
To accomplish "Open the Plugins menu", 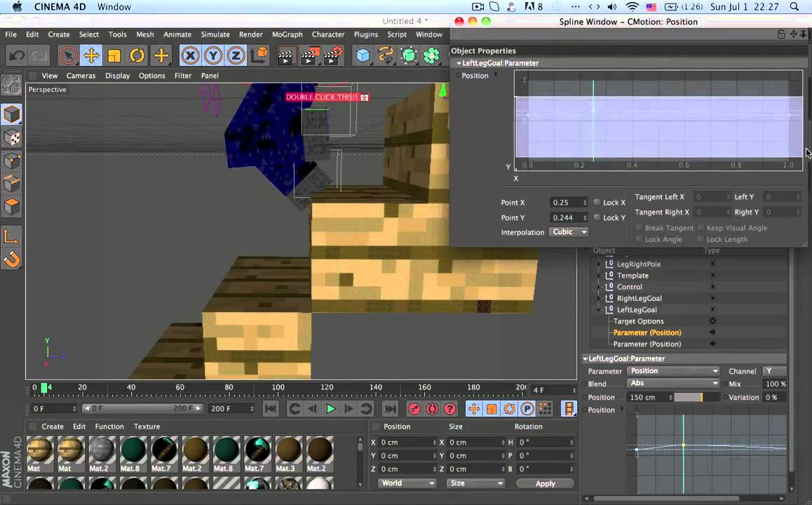I will 365,34.
